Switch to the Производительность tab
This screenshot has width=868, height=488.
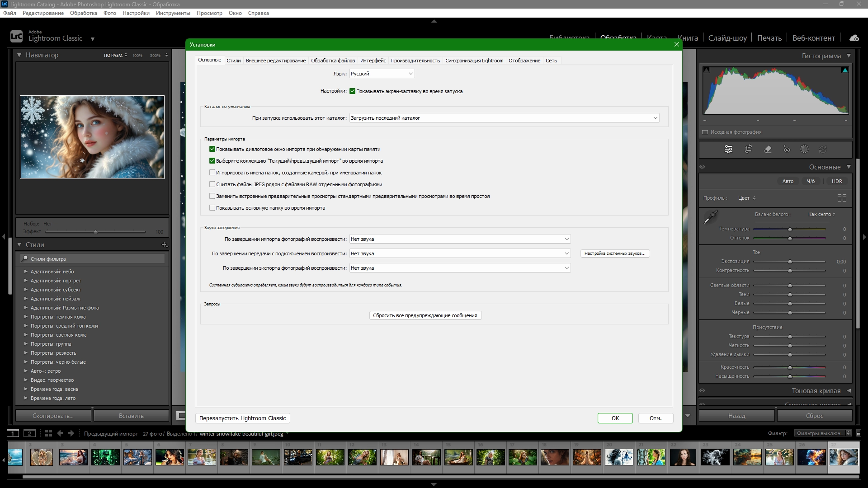(x=415, y=61)
